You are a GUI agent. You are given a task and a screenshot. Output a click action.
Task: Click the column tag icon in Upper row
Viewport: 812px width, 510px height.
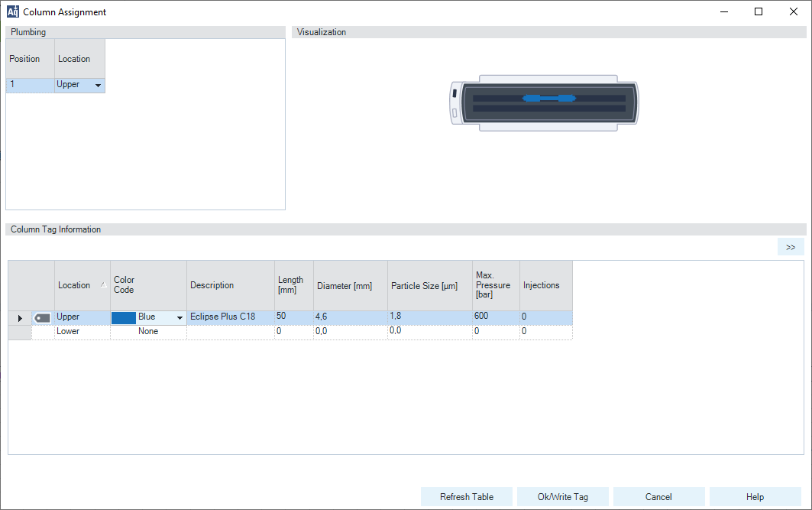pyautogui.click(x=43, y=317)
